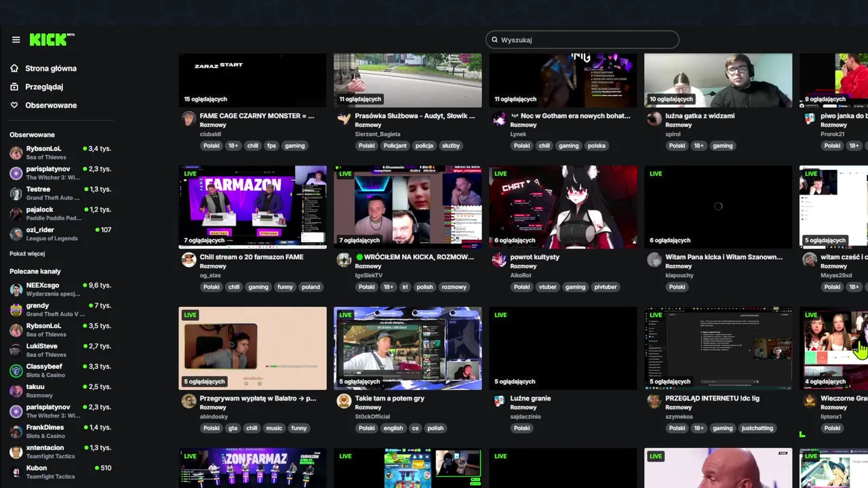Click AikoRot streamer avatar
This screenshot has width=868, height=488.
(x=499, y=260)
